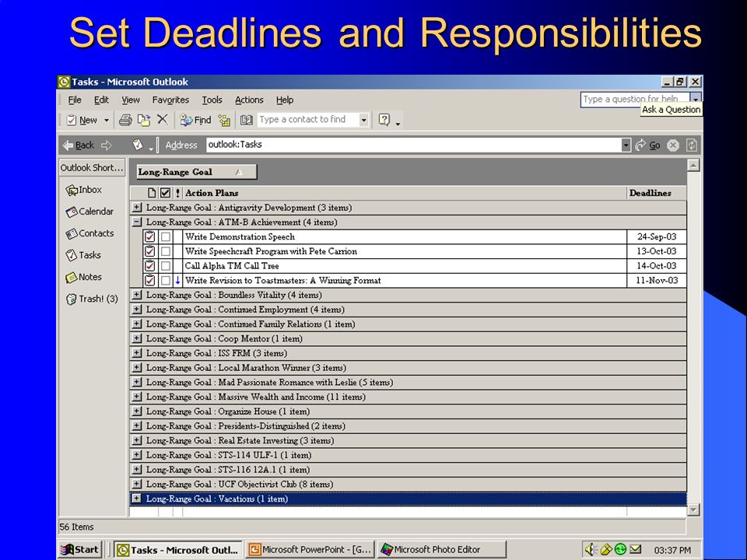Click the Long-Range Goal group-by box button
This screenshot has width=747, height=560.
196,172
